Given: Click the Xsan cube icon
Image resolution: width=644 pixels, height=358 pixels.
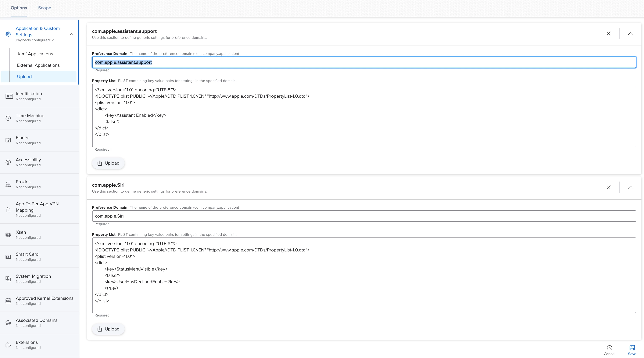Looking at the screenshot, I should pyautogui.click(x=8, y=235).
